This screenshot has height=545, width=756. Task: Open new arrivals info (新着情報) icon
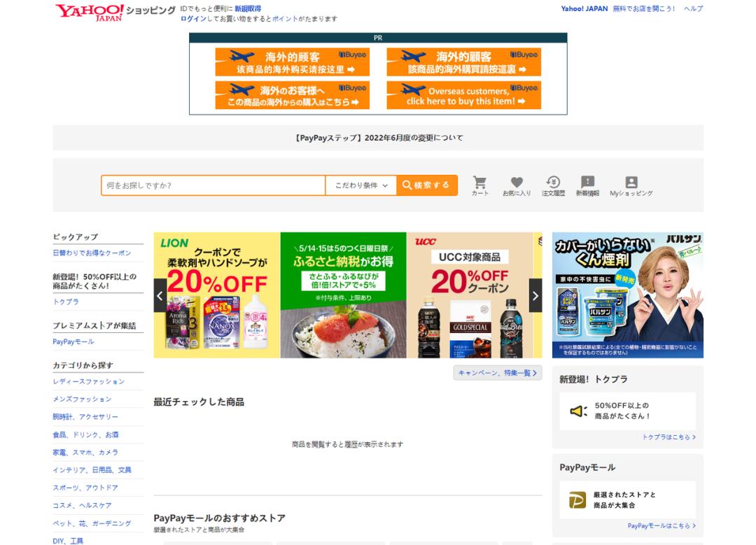[x=587, y=185]
